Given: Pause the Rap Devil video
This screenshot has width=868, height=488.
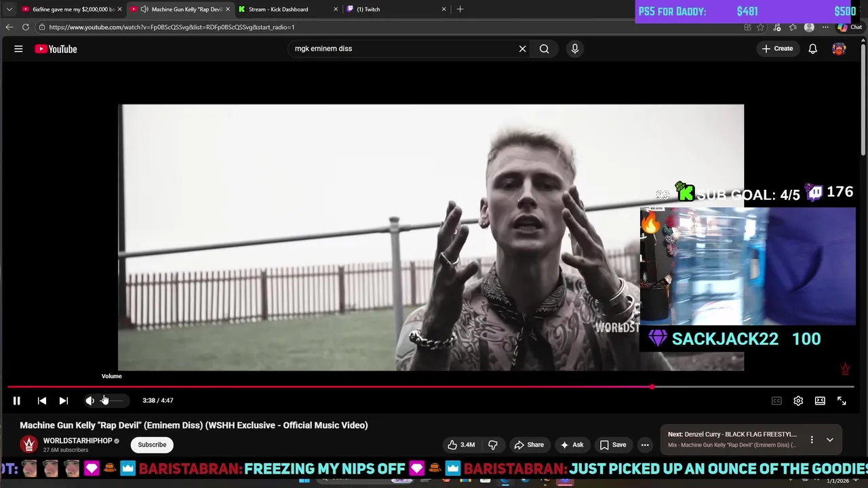Looking at the screenshot, I should point(16,401).
